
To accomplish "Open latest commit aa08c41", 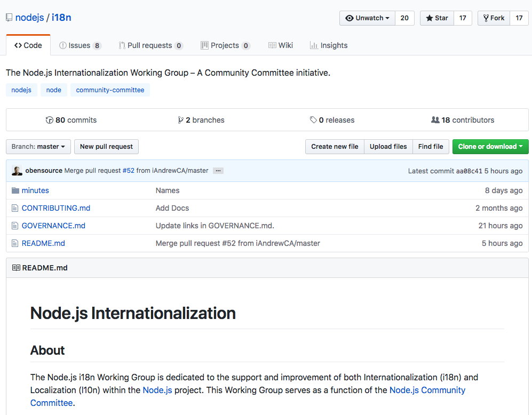I will click(469, 171).
